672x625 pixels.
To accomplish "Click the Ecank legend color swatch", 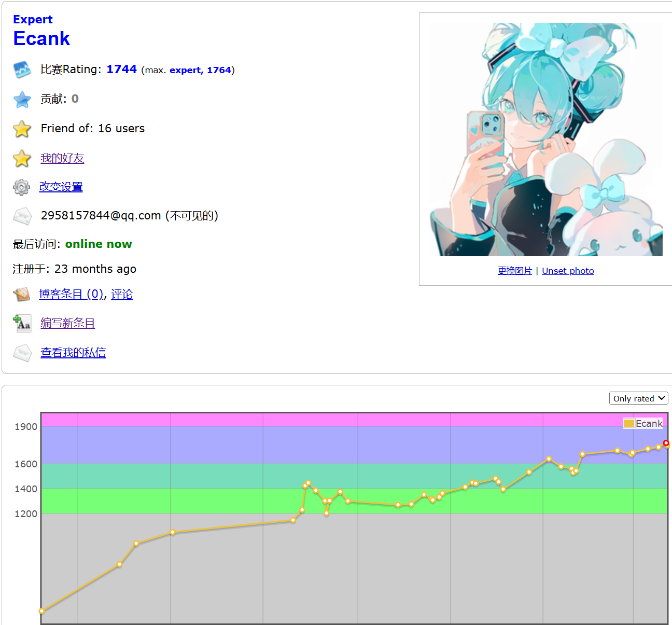I will click(629, 424).
